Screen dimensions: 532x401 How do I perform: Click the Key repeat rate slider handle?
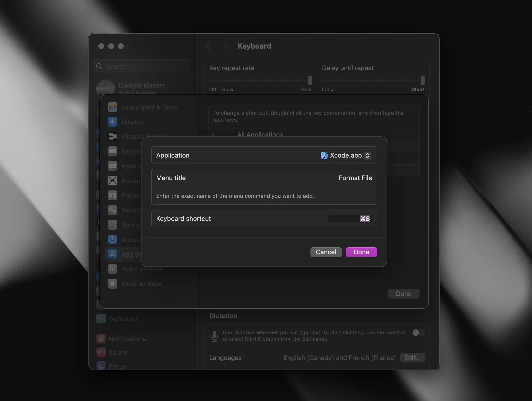tap(310, 80)
